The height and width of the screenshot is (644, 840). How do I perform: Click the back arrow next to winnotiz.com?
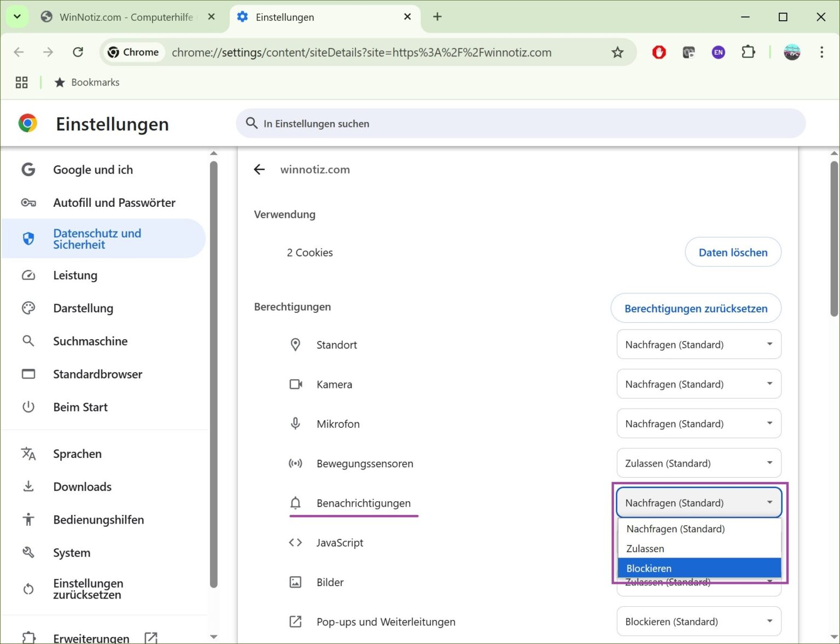coord(259,170)
